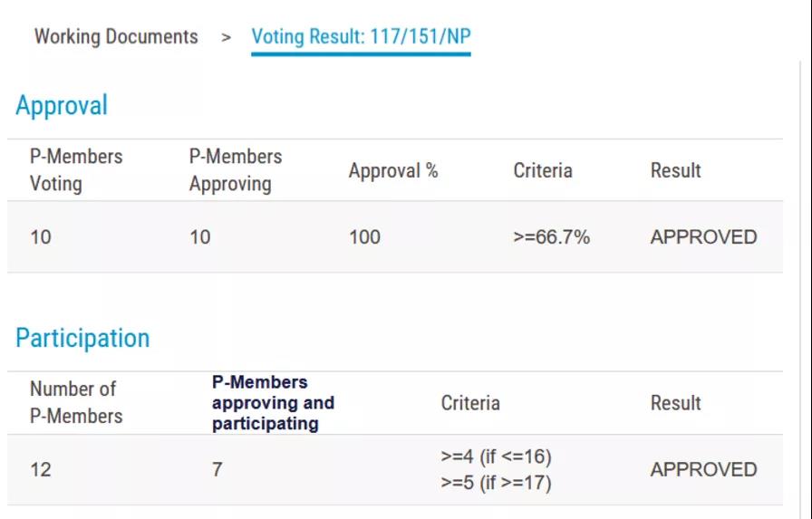
Task: Click APPROVED result in the Approval table
Action: point(703,237)
